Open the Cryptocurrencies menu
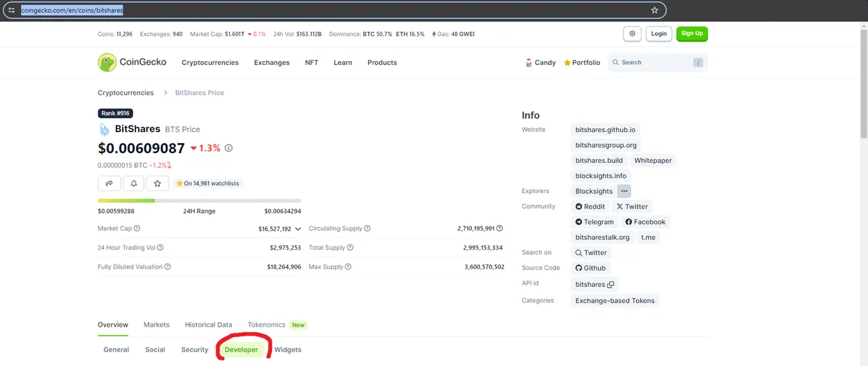 pos(210,62)
